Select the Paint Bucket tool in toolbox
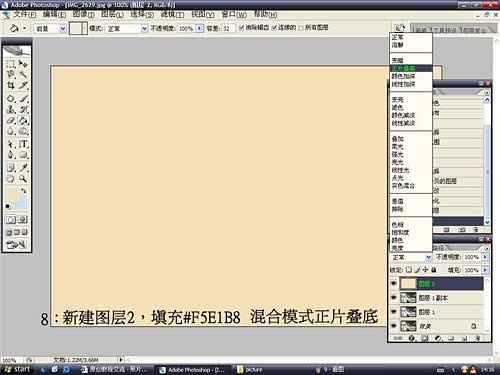500x375 pixels. click(23, 120)
